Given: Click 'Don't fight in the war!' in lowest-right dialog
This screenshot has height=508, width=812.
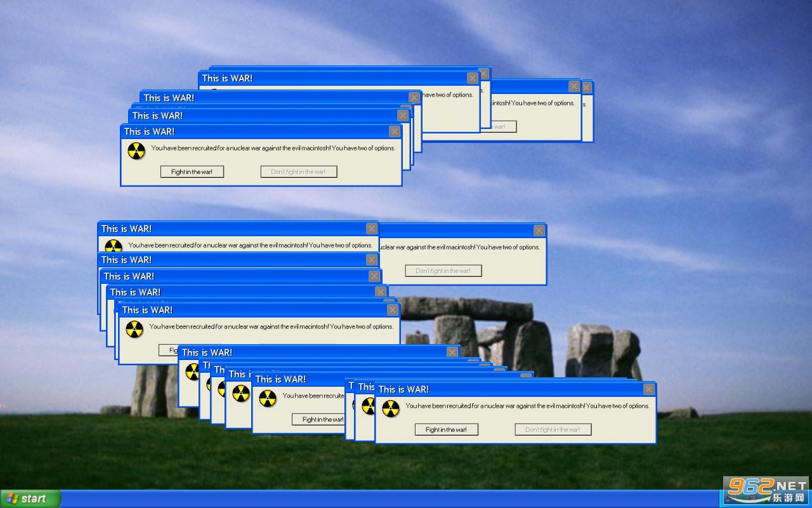Looking at the screenshot, I should 553,429.
